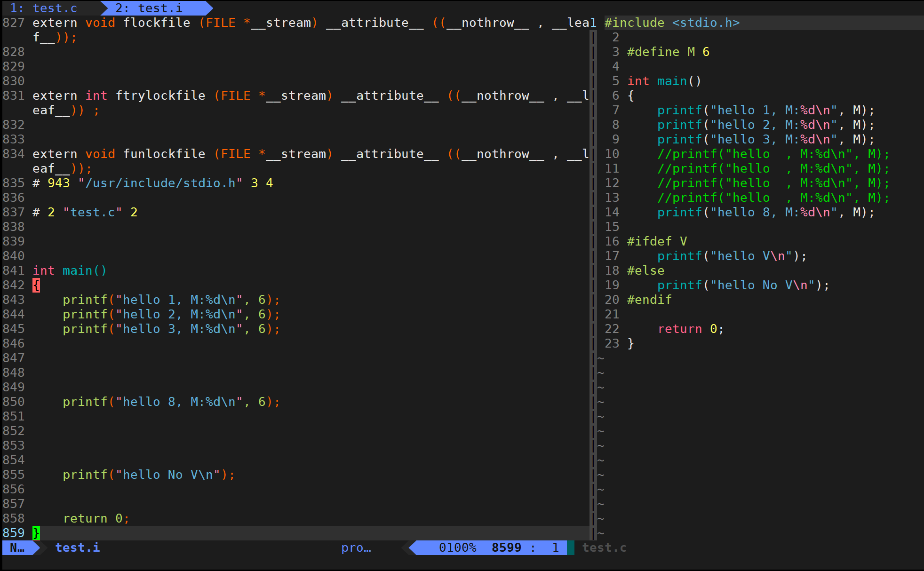Screen dimensions: 924x571
Task: Click the #endif directive on line 20
Action: pyautogui.click(x=649, y=300)
